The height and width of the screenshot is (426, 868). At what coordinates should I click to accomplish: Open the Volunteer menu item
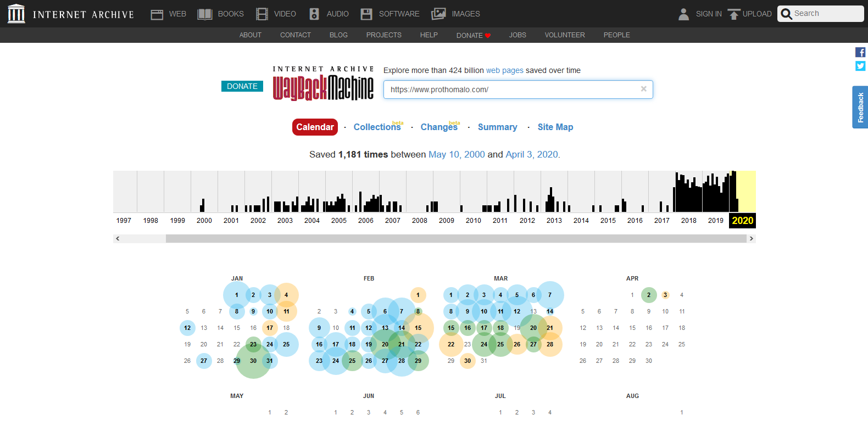point(565,35)
